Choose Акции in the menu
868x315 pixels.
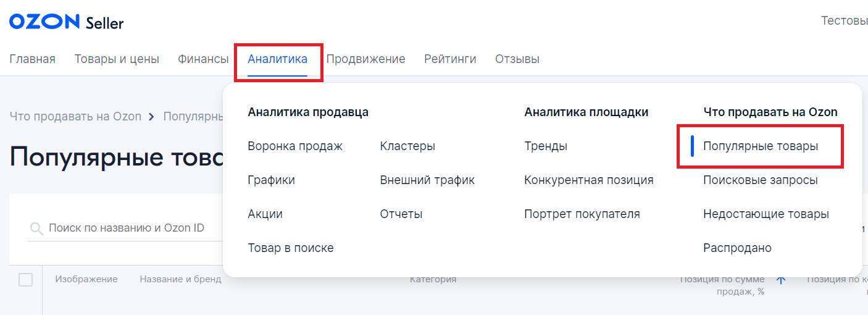tap(265, 214)
